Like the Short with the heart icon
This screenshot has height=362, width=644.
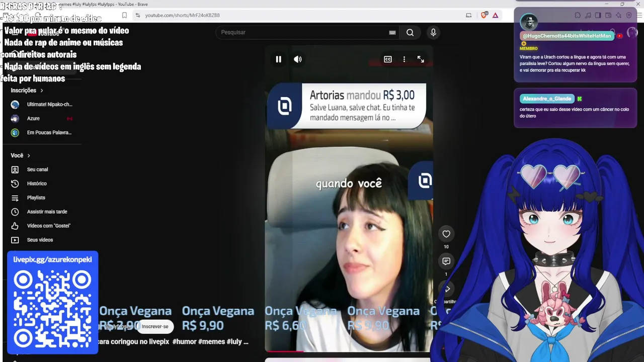tap(446, 234)
